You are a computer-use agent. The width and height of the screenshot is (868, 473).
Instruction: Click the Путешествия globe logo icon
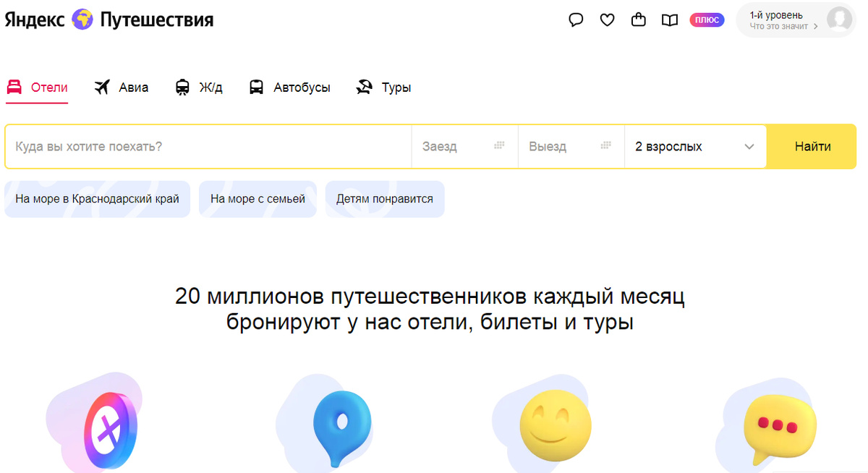[82, 20]
